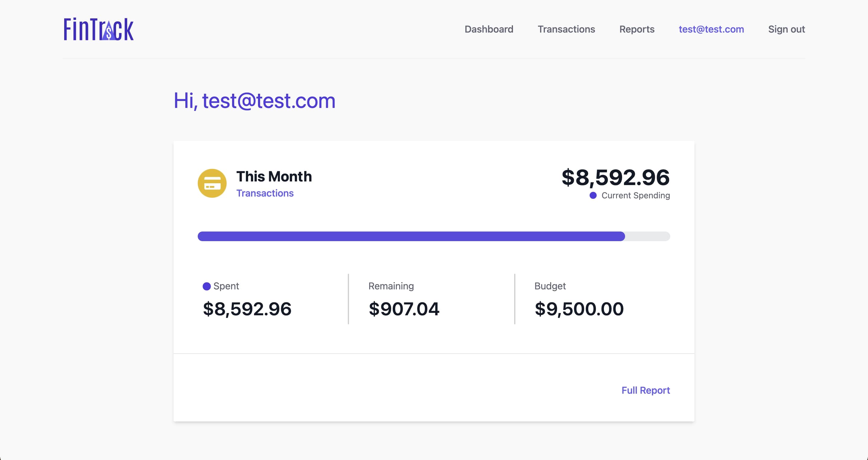Open the Dashboard nav item

[489, 29]
